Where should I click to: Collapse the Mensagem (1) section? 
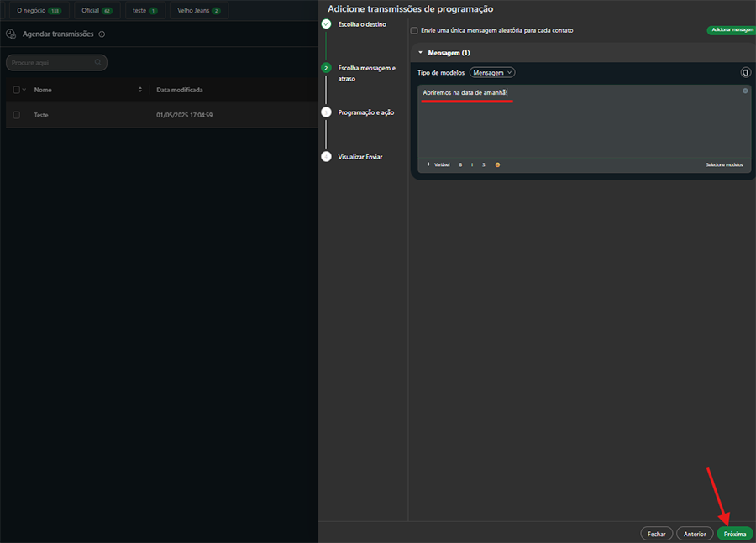point(420,52)
